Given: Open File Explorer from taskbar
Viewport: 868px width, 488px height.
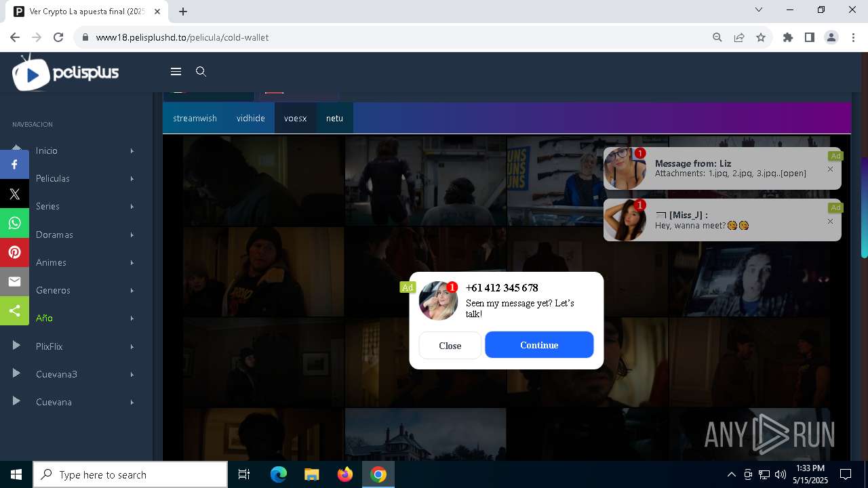Looking at the screenshot, I should coord(311,474).
